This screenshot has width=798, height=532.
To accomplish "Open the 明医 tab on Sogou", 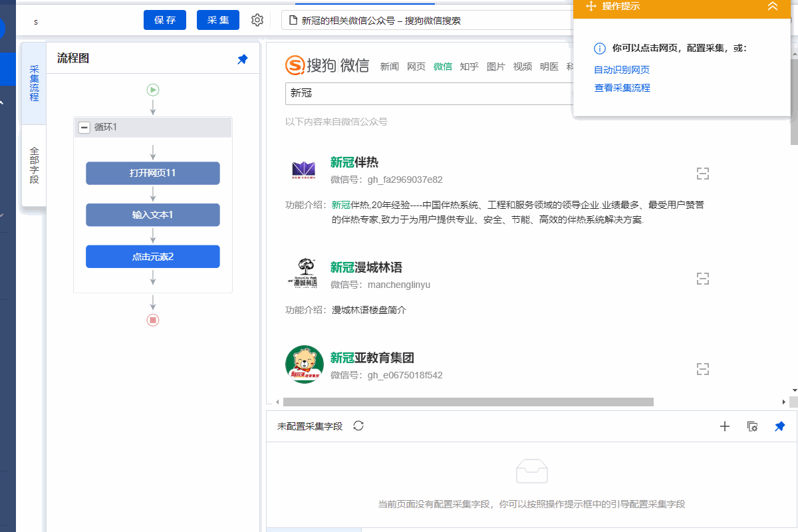I will tap(549, 66).
